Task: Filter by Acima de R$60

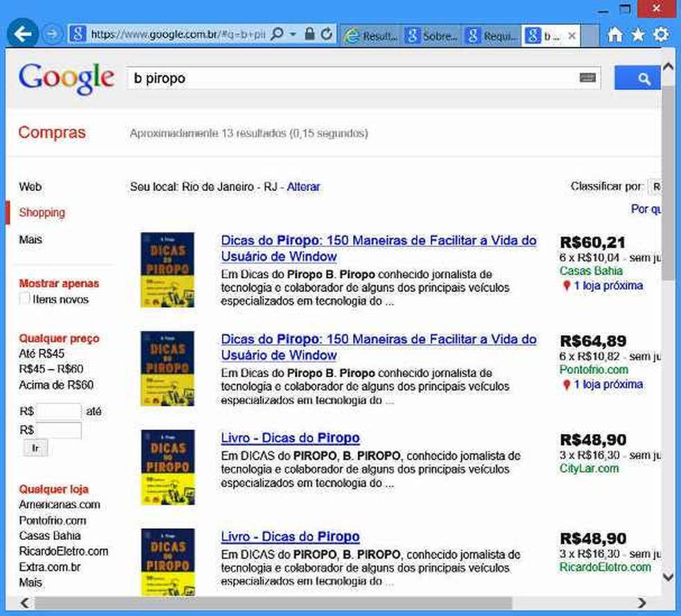Action: click(x=56, y=385)
